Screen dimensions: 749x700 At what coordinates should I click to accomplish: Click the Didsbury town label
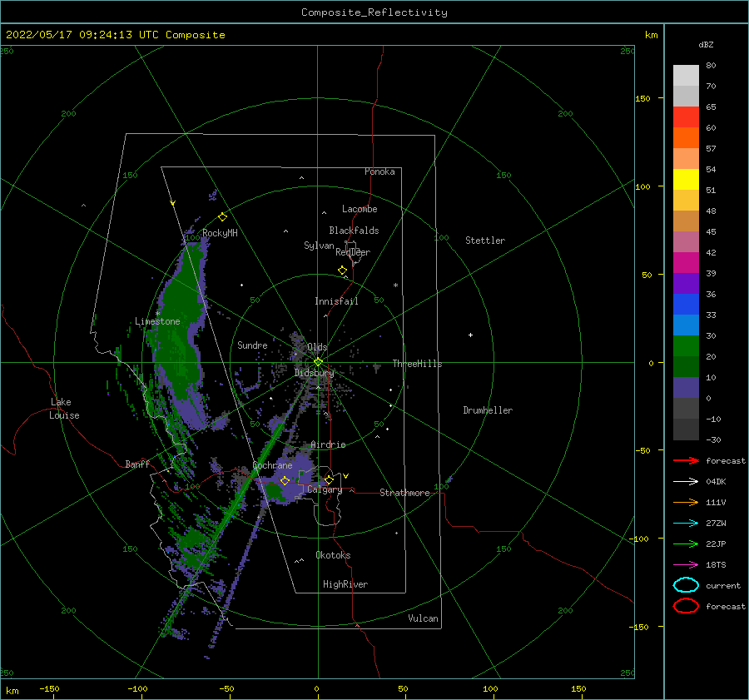[315, 373]
